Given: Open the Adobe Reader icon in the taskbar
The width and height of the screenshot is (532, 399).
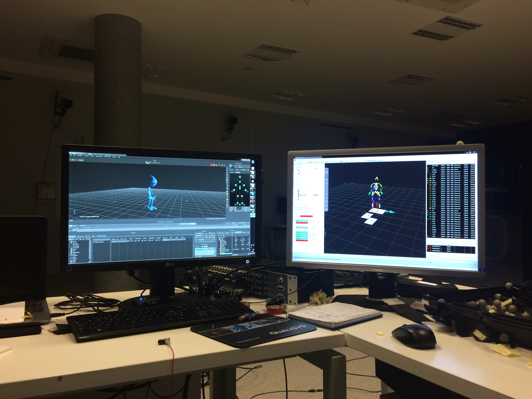Looking at the screenshot, I should (x=253, y=203).
